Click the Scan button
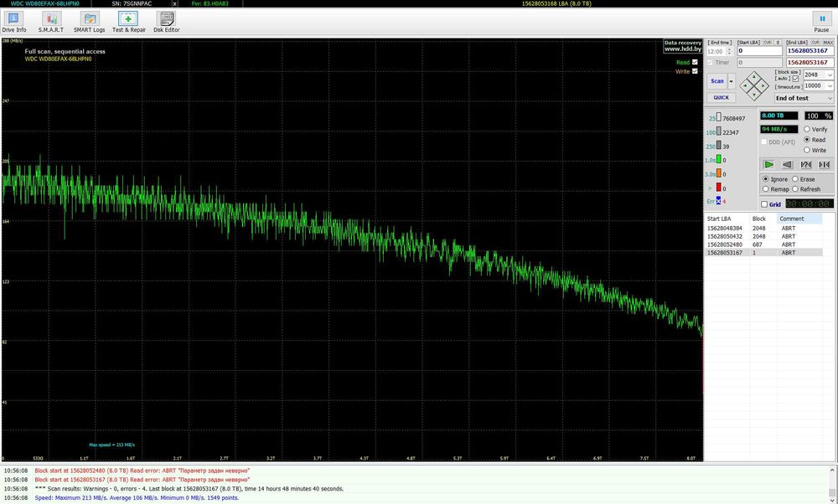 716,81
